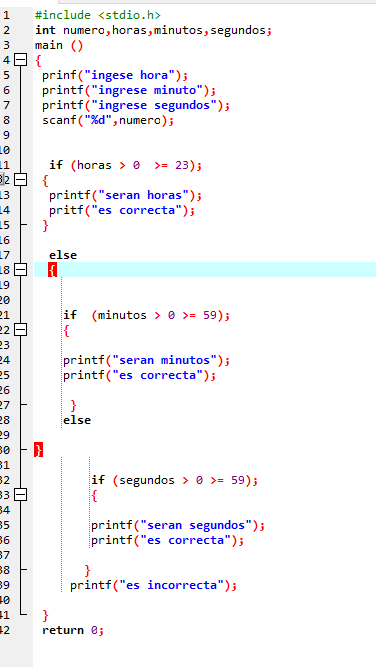This screenshot has width=376, height=667.
Task: Click the if (horas > 0 >= 23) condition
Action: (125, 165)
